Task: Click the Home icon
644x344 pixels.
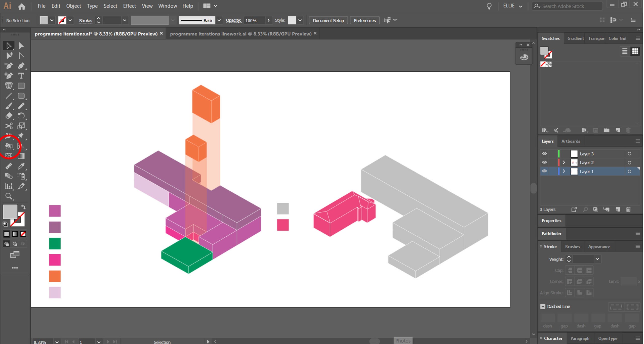Action: 22,6
